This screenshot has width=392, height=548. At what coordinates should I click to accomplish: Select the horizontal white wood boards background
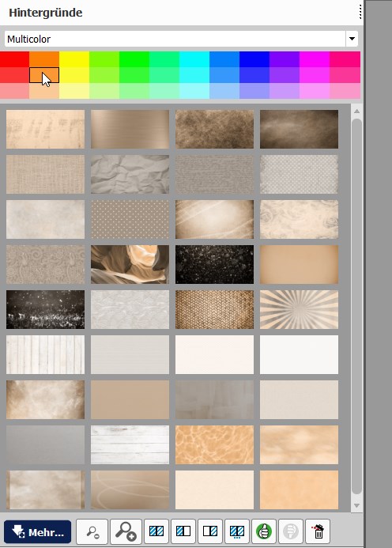130,445
